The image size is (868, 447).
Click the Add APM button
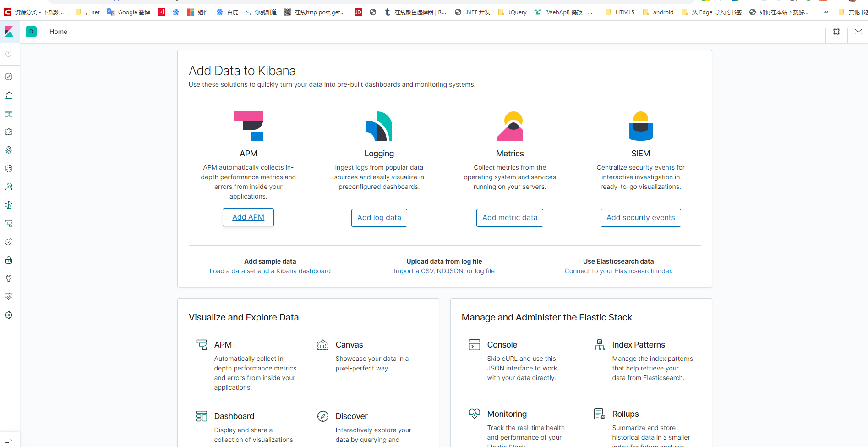pos(248,217)
